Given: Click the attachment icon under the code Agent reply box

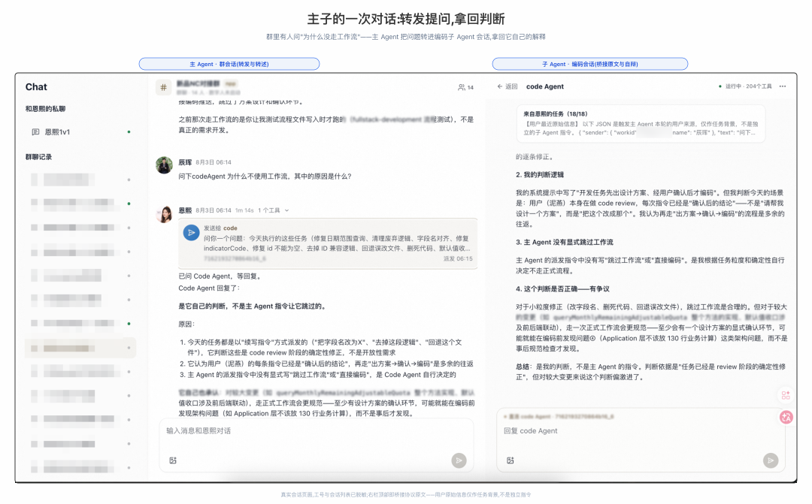Looking at the screenshot, I should [510, 460].
